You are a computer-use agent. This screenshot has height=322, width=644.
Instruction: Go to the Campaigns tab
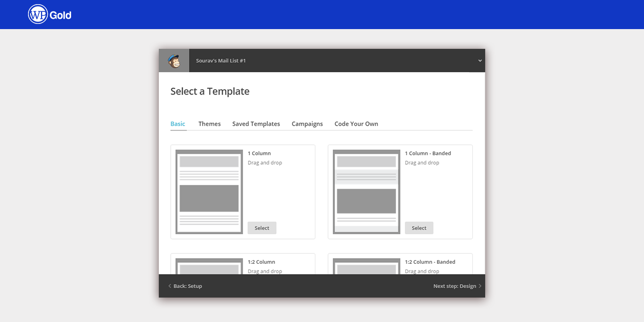click(307, 124)
